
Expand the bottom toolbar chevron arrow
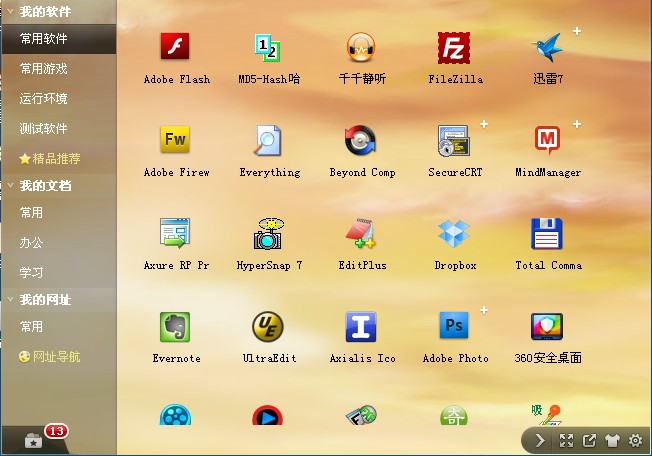pyautogui.click(x=540, y=440)
